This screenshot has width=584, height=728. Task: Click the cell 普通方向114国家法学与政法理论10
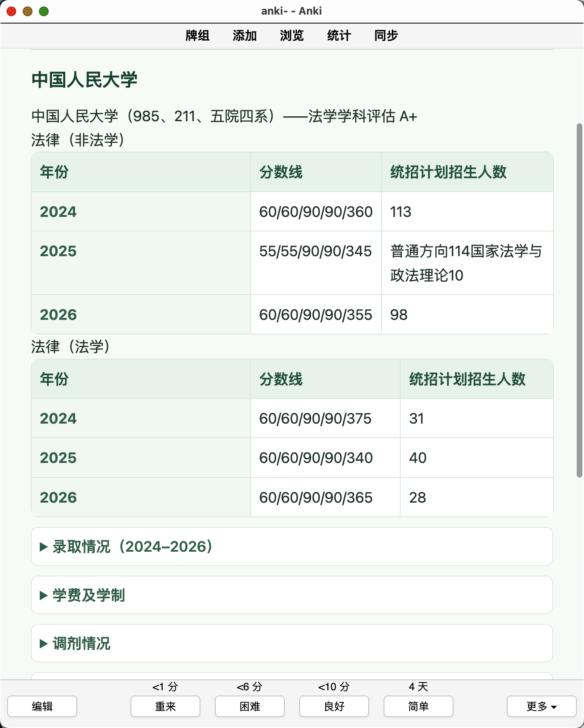tap(467, 263)
